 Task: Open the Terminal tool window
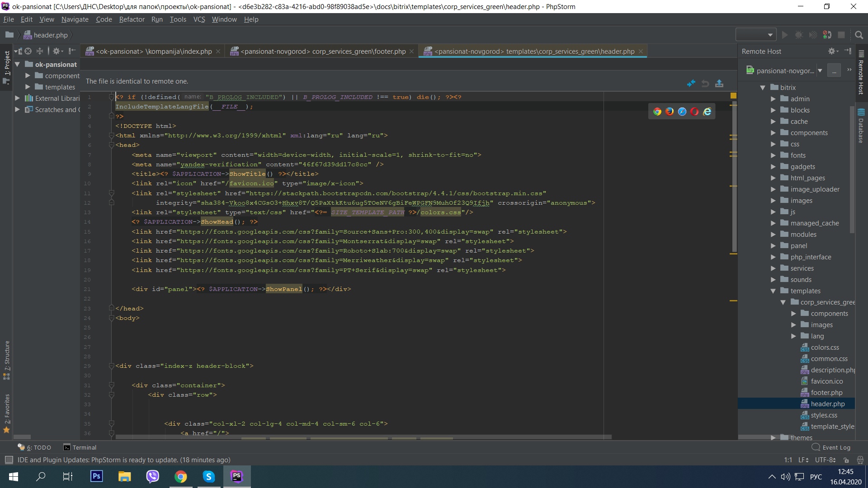pyautogui.click(x=80, y=447)
